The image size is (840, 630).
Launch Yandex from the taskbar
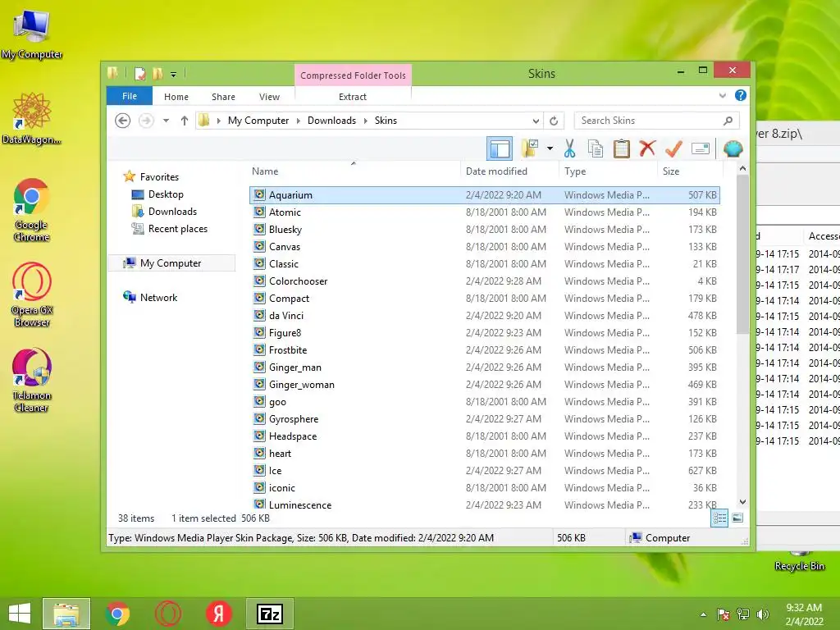click(218, 614)
